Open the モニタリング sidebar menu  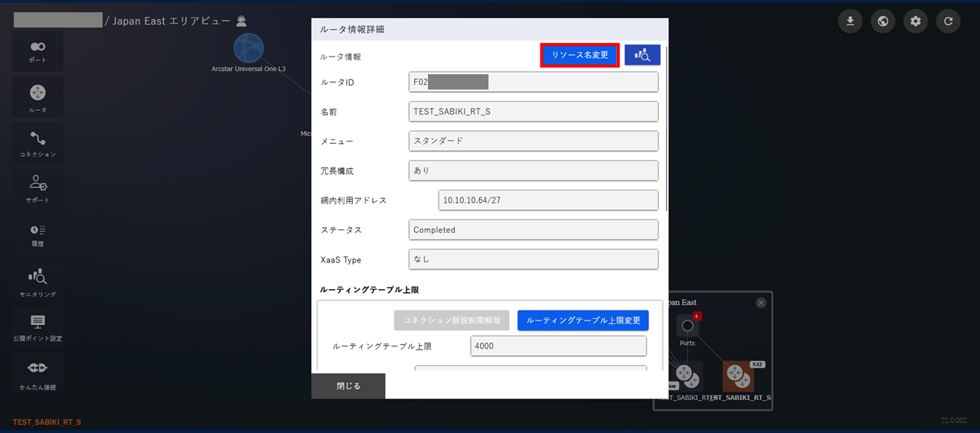click(38, 282)
